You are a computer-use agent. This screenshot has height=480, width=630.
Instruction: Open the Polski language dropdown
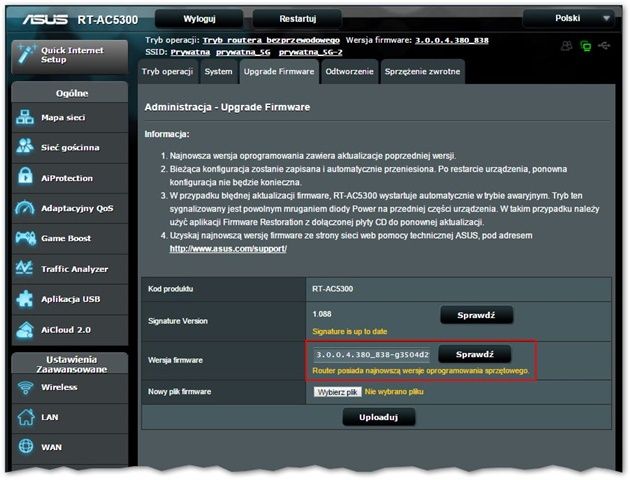pyautogui.click(x=569, y=18)
